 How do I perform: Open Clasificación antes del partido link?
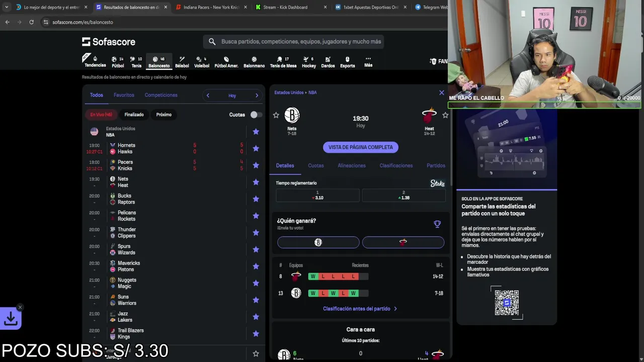360,309
